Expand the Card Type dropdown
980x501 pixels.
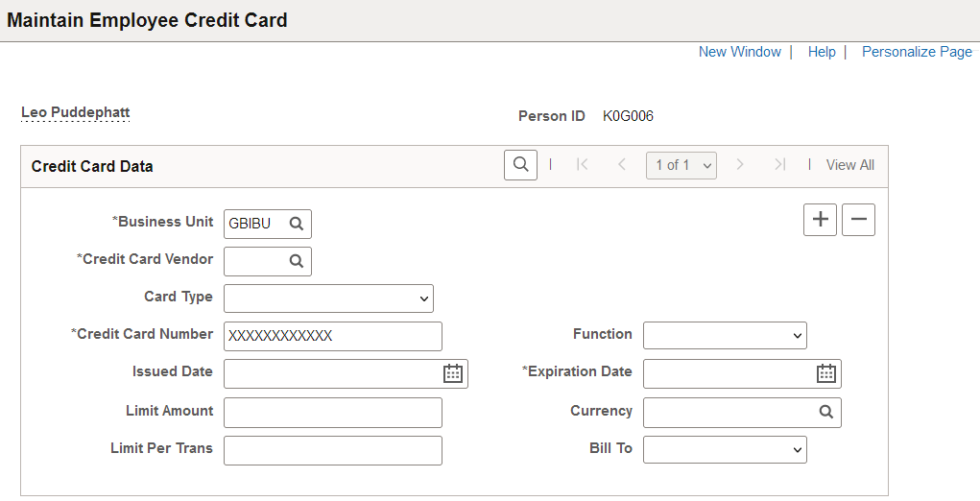328,298
